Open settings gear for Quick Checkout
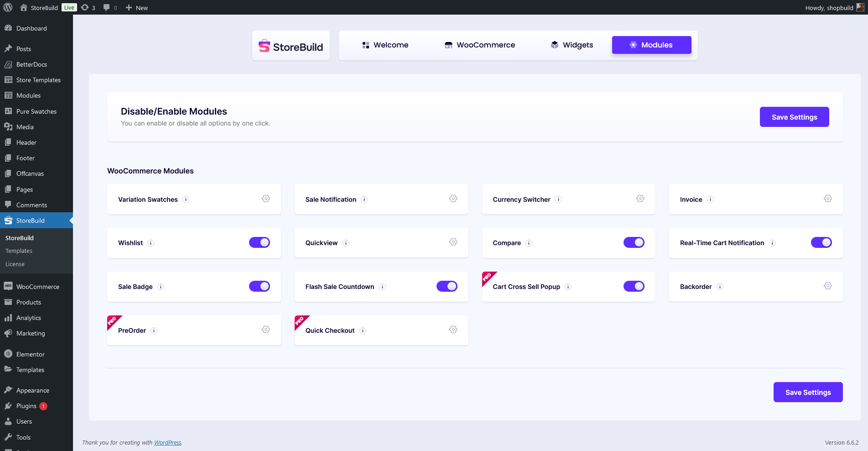 tap(453, 330)
